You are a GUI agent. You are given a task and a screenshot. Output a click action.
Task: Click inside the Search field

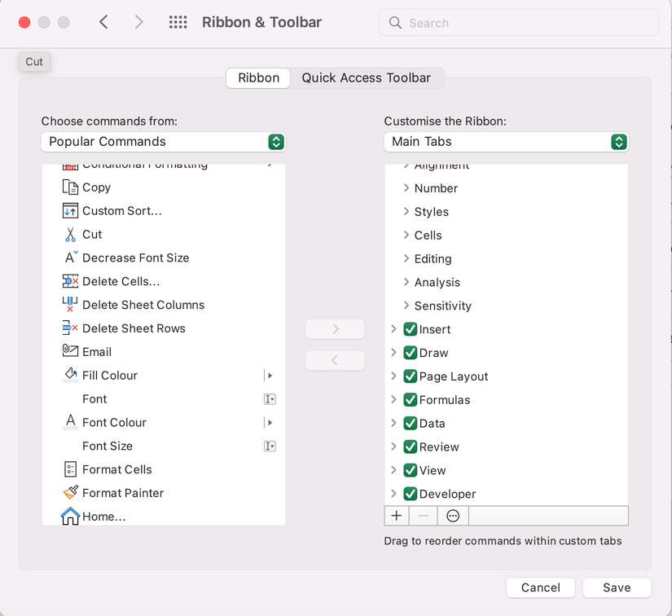[518, 22]
